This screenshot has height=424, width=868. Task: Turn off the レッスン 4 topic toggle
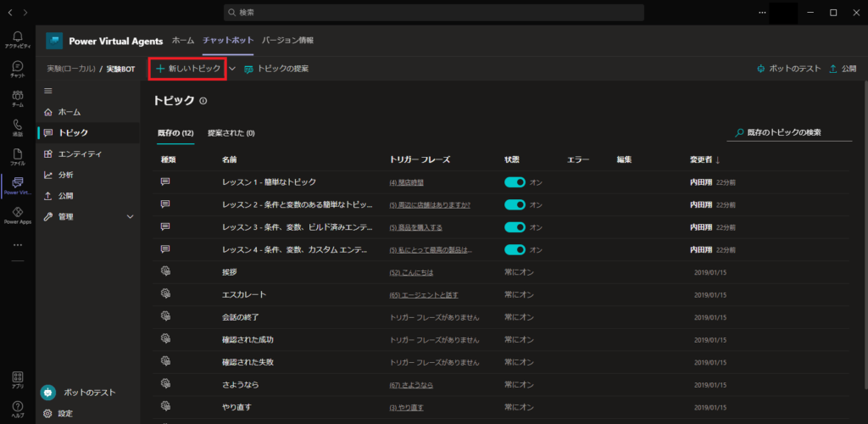tap(515, 249)
